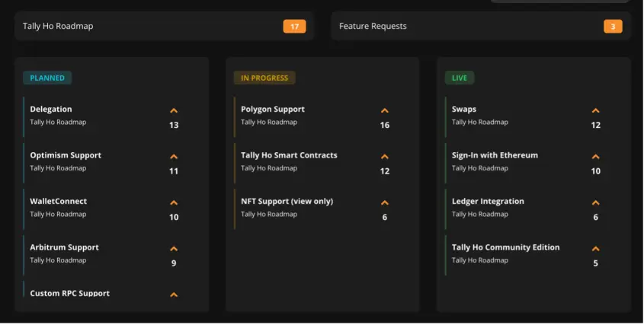Open the Feature Requests board
Screen dimensions: 644x325
pyautogui.click(x=481, y=27)
